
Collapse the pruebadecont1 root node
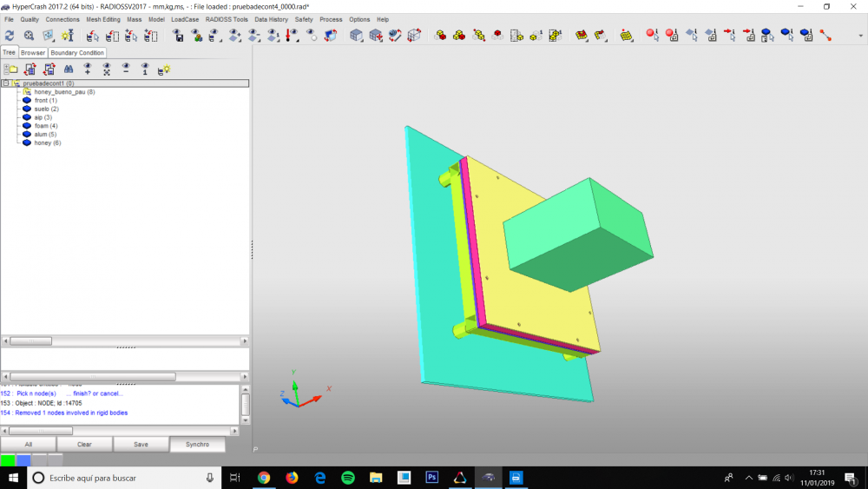click(x=5, y=83)
